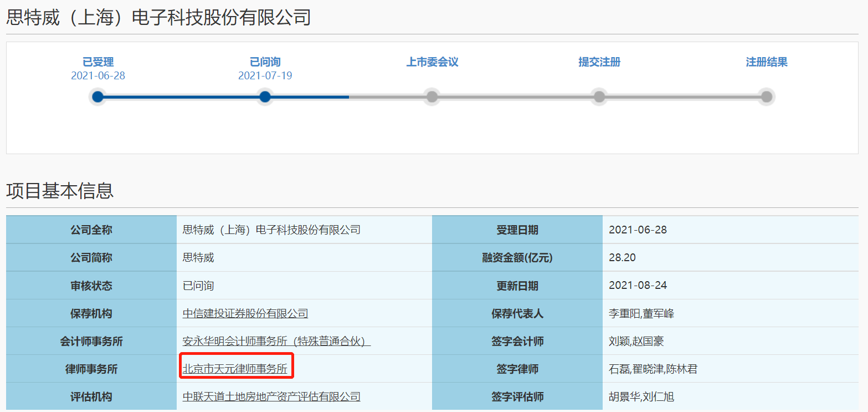Click the 受理日期 value 2021-06-28 in table
This screenshot has width=868, height=412.
click(x=638, y=230)
